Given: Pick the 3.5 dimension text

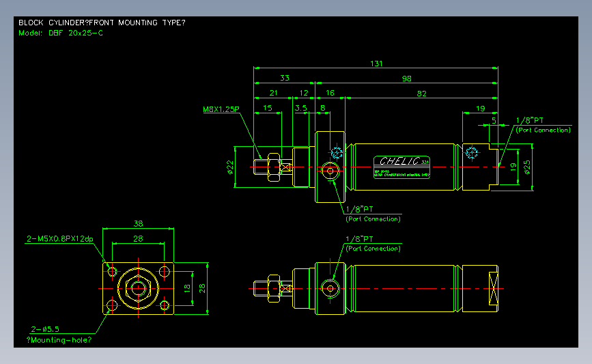Looking at the screenshot, I should pyautogui.click(x=301, y=108).
